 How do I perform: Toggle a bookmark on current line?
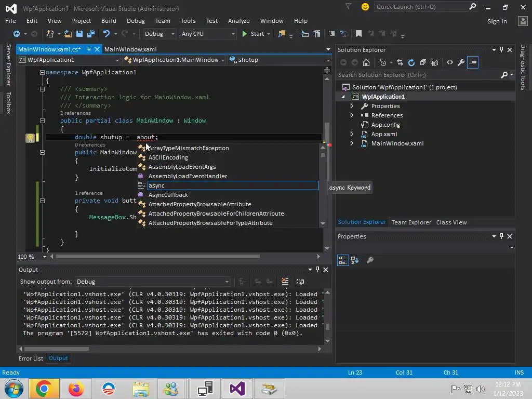[358, 34]
